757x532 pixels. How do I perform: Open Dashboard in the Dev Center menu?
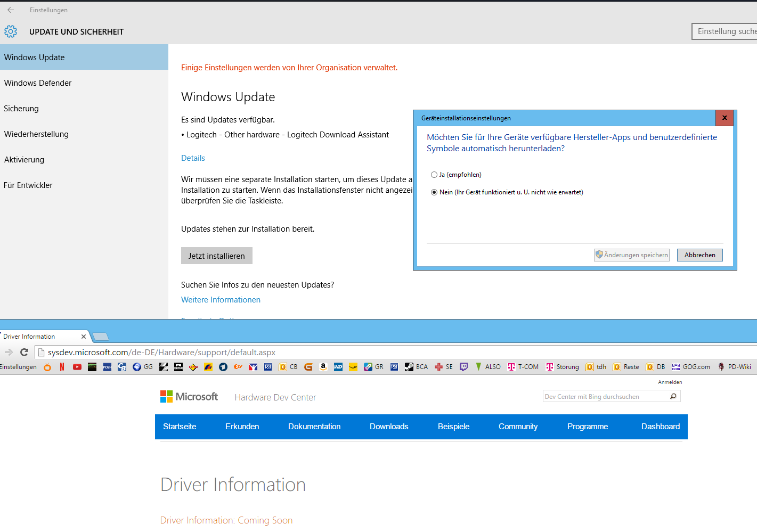(x=661, y=427)
